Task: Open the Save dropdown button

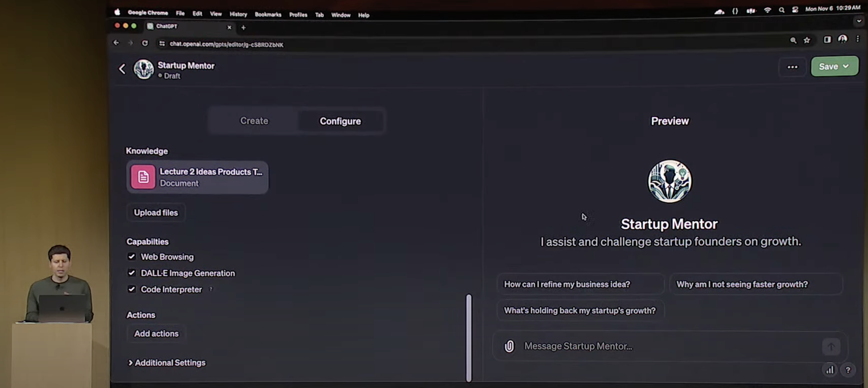Action: click(834, 66)
